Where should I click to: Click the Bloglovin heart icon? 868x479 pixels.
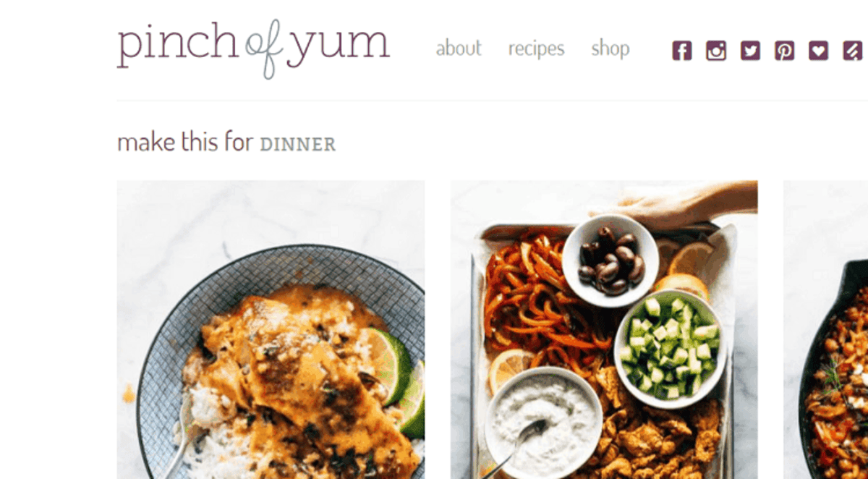point(818,51)
